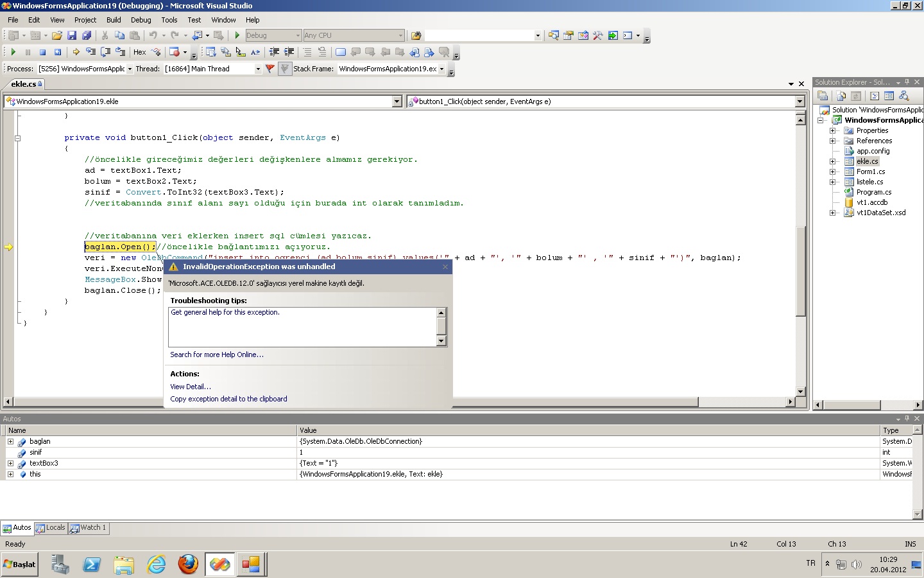924x578 pixels.
Task: Click the Continue debugging green arrow
Action: (x=13, y=52)
